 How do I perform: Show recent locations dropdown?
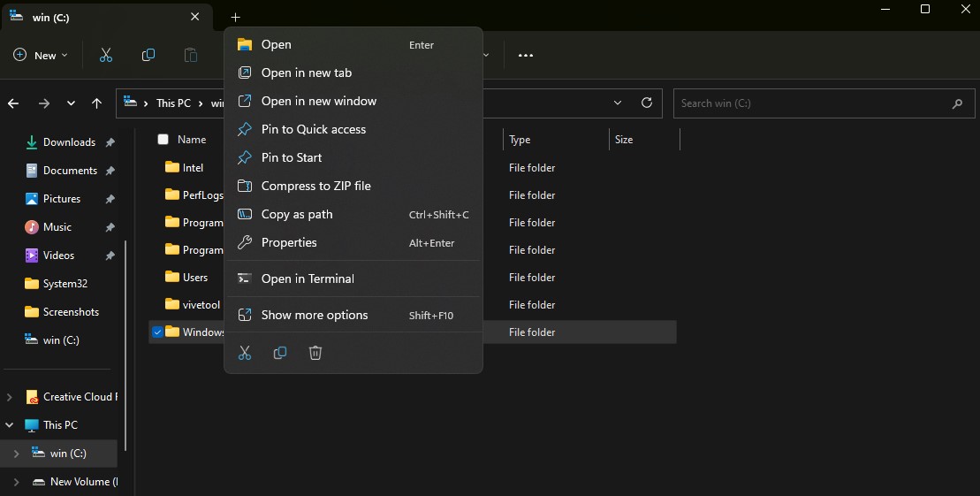71,103
